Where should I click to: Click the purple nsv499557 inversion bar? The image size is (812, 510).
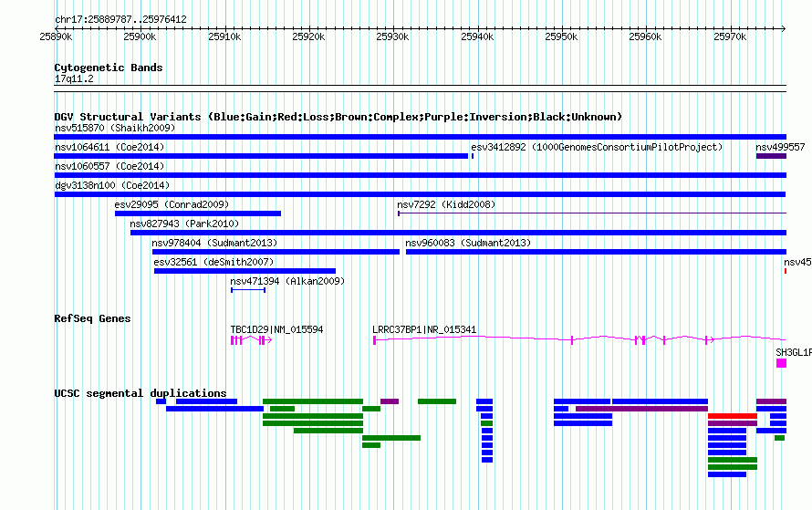tap(771, 156)
